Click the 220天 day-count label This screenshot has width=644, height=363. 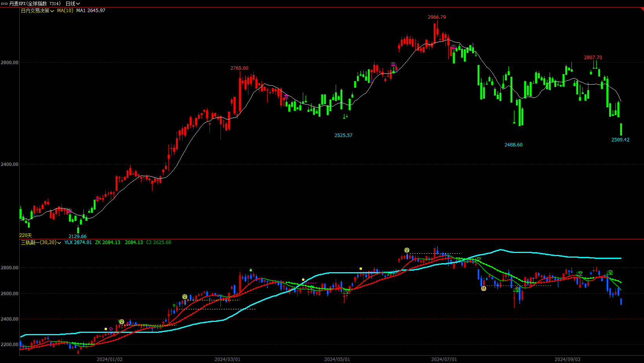25,235
